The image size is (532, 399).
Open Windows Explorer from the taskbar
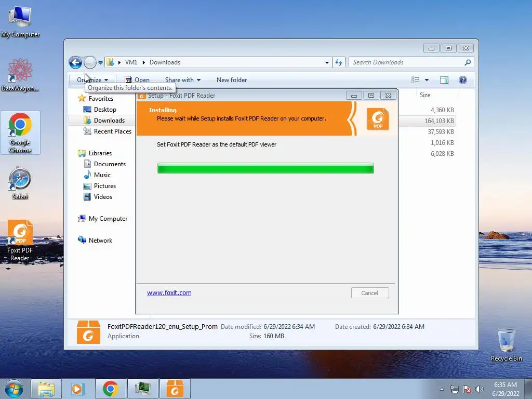[x=46, y=389]
